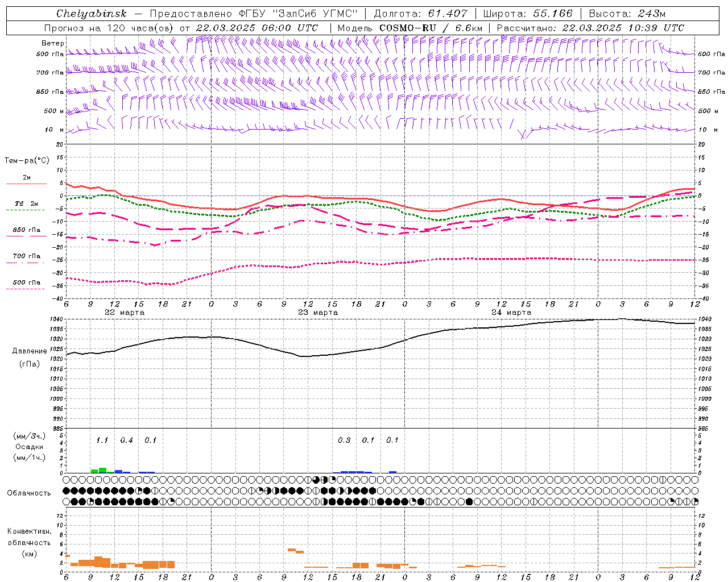Click the 'Долгота: 61.407' longitude value
This screenshot has height=582, width=728.
[x=421, y=14]
